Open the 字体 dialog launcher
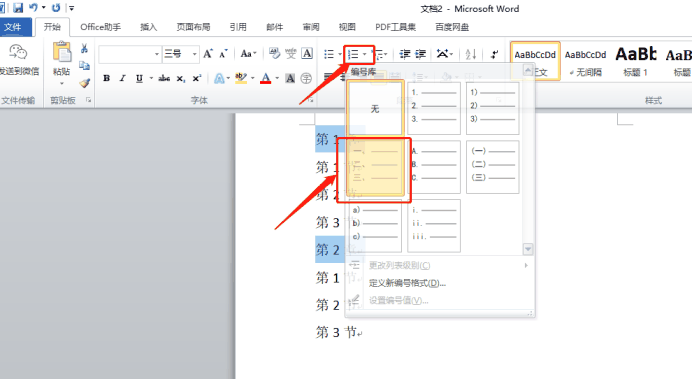Viewport: 692px width, 379px height. point(311,101)
